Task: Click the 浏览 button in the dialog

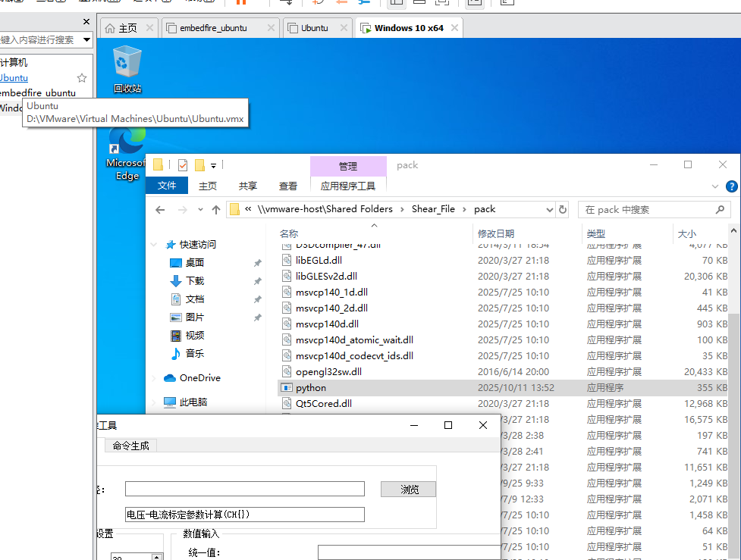Action: click(408, 489)
